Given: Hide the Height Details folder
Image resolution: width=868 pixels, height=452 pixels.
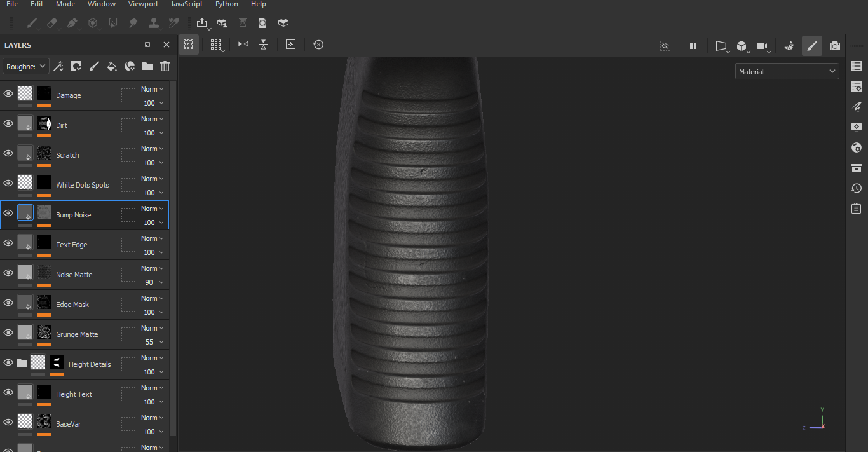Looking at the screenshot, I should pyautogui.click(x=8, y=362).
